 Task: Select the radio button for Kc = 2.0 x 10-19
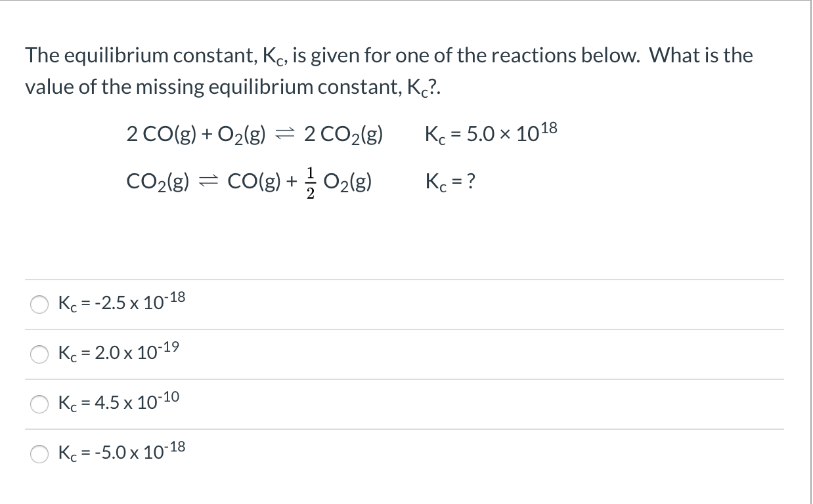(39, 354)
